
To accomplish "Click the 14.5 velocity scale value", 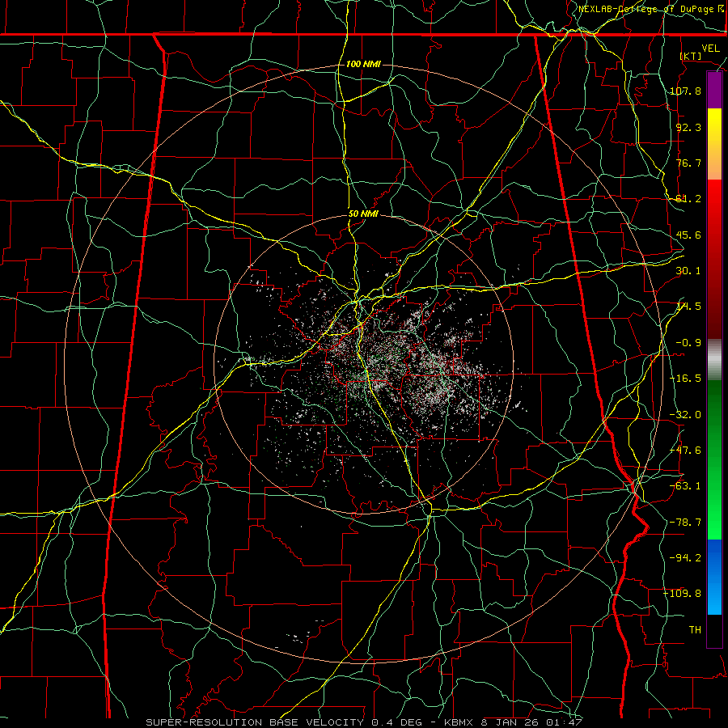I will coord(688,307).
